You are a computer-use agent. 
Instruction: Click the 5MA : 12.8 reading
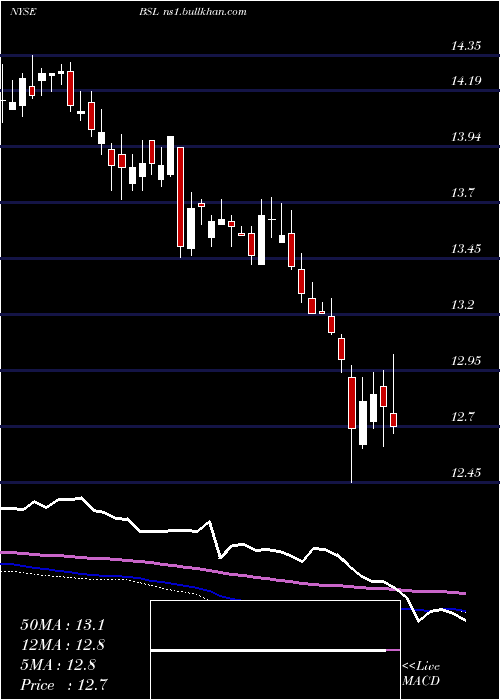click(58, 665)
